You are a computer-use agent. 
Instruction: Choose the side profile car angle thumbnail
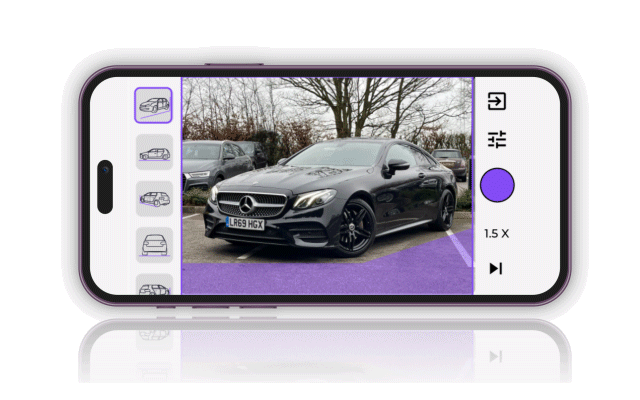click(x=154, y=152)
